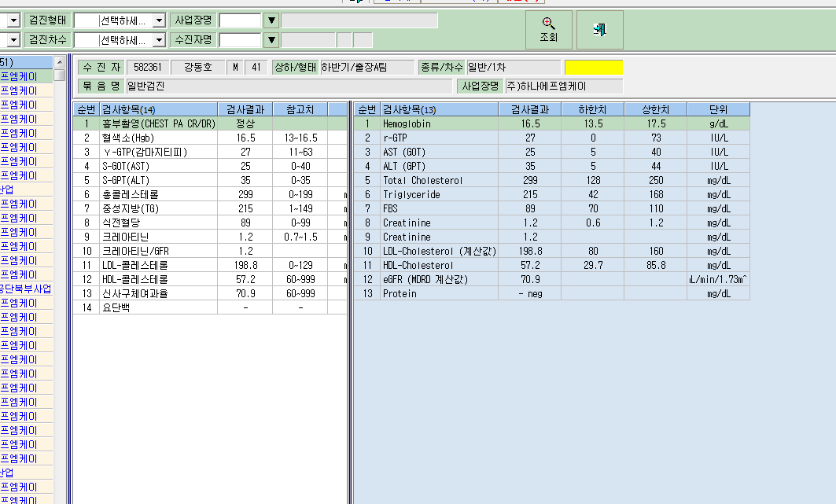
Task: Select the 흉부촬영(CHEST PA CR/DR) row
Action: pyautogui.click(x=210, y=123)
